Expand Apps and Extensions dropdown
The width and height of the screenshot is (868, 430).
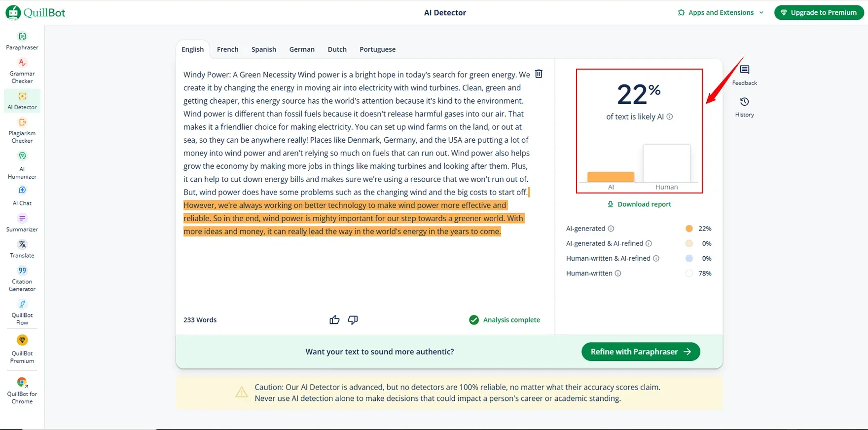[721, 12]
